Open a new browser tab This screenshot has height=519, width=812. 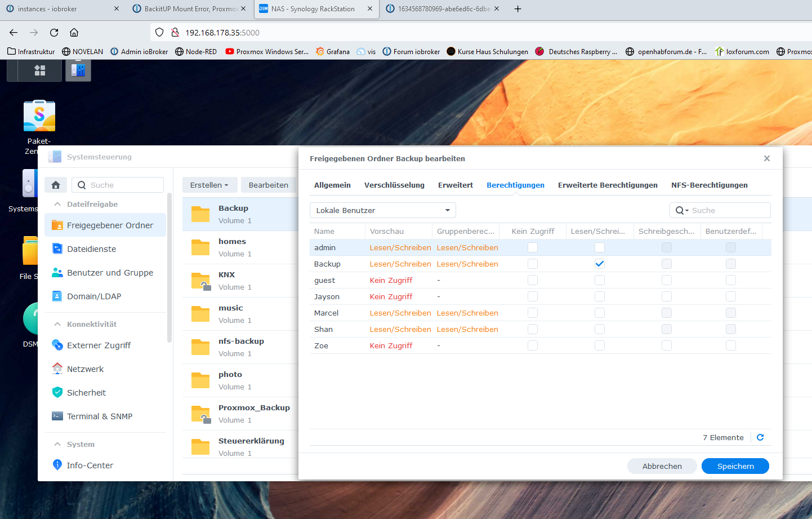tap(517, 8)
